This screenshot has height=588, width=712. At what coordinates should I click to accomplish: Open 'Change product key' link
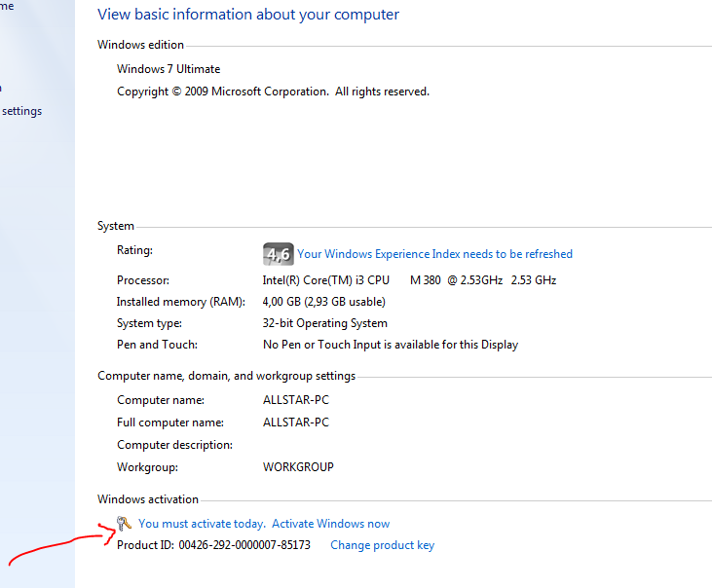coord(383,545)
